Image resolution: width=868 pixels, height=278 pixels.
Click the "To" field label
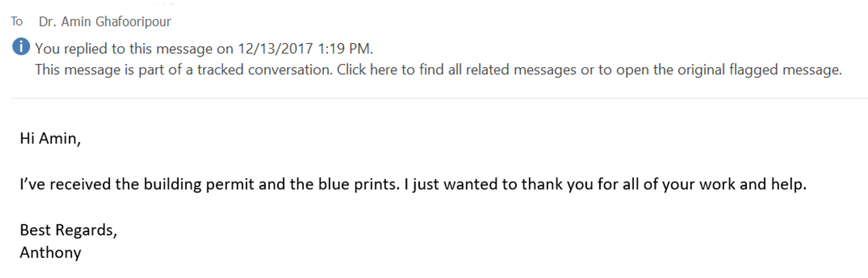(17, 22)
